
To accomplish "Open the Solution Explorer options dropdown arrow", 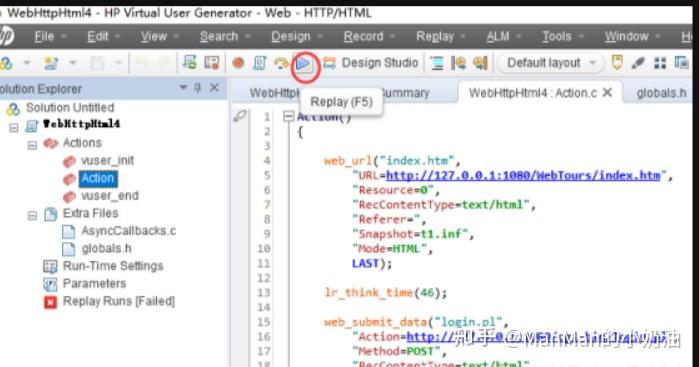I will coord(183,87).
